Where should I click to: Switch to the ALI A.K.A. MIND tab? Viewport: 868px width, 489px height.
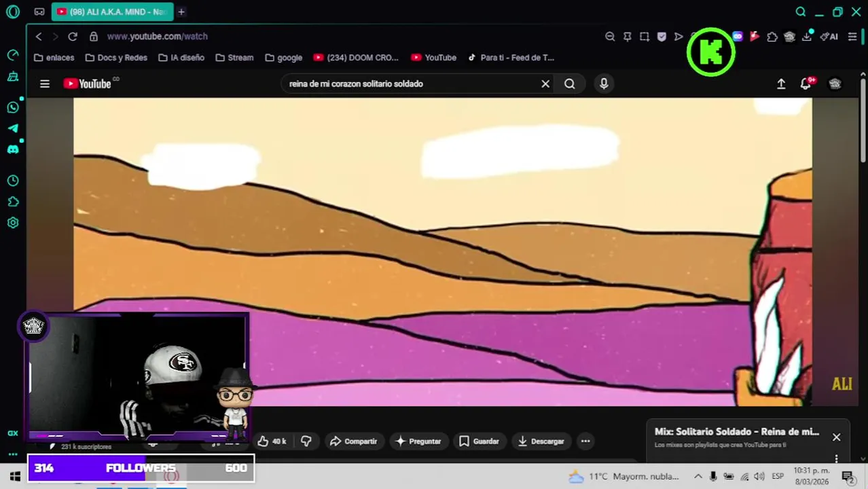113,12
